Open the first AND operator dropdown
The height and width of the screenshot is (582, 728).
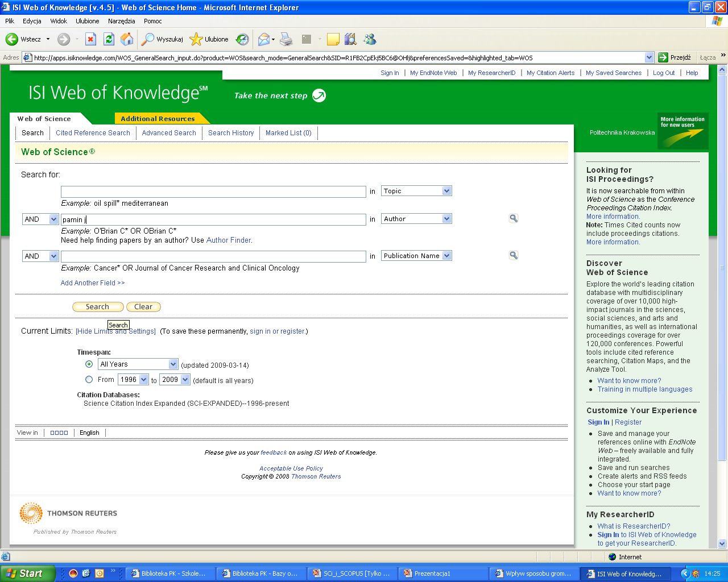click(x=40, y=219)
